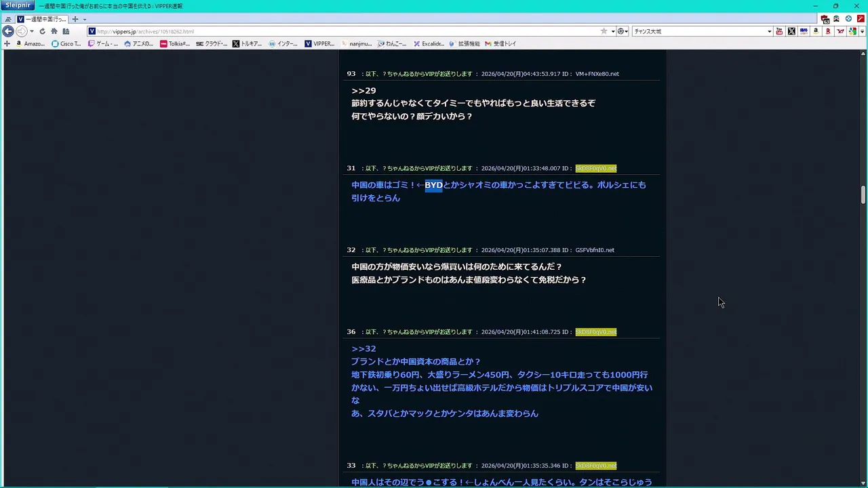The width and height of the screenshot is (868, 488).
Task: Open the bookmarks panel icon next to Home
Action: pyautogui.click(x=66, y=31)
